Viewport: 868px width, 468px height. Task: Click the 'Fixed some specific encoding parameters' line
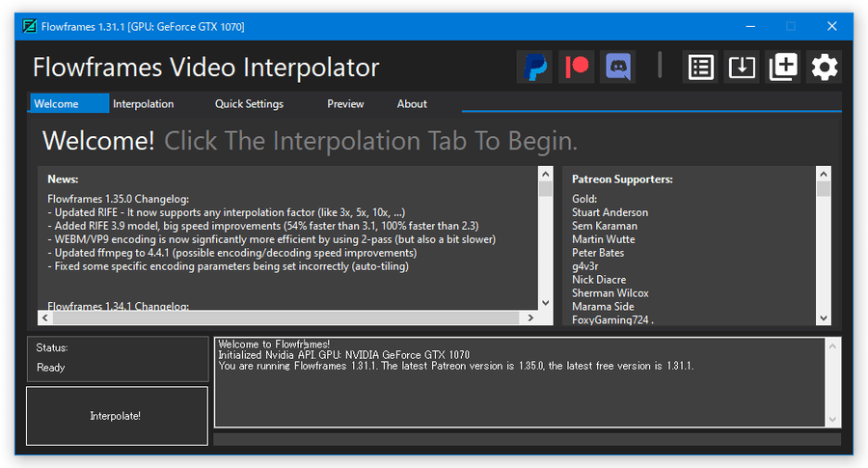228,266
